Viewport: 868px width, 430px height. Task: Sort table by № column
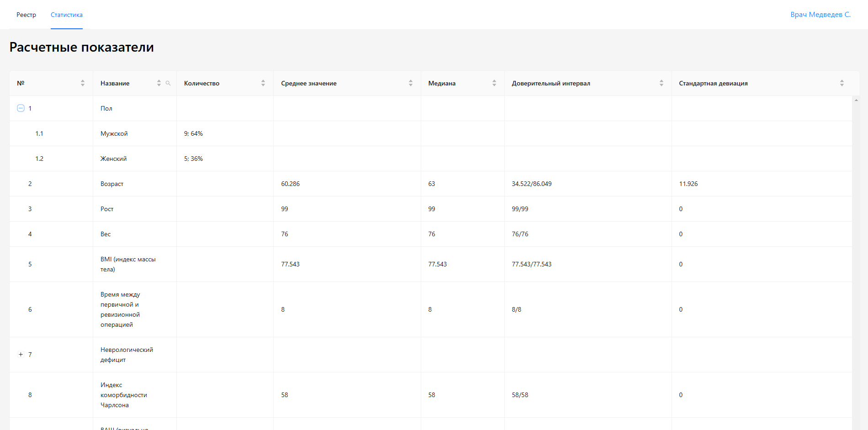coord(83,83)
